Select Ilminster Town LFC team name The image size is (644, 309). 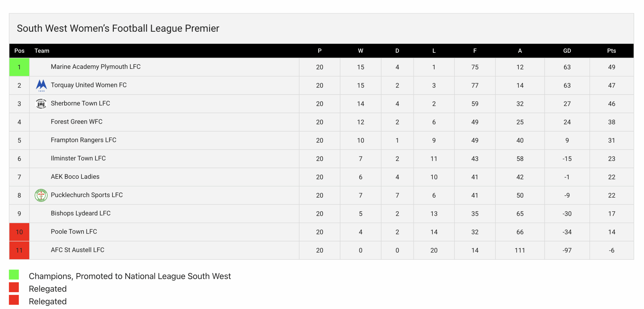click(x=78, y=158)
